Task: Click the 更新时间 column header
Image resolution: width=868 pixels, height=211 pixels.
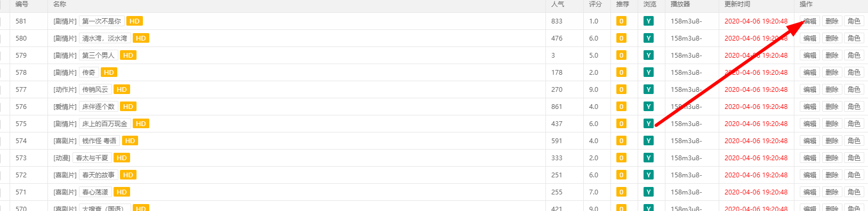Action: point(737,4)
